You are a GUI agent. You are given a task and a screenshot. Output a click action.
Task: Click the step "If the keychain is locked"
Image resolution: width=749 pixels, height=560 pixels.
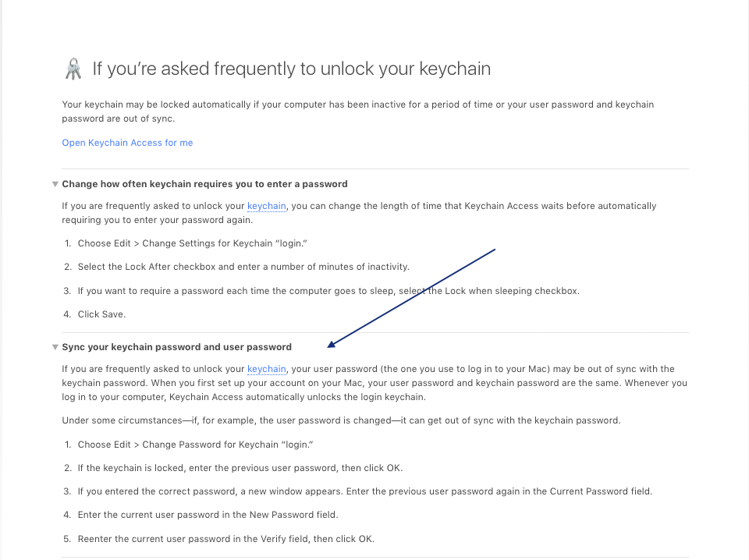point(240,468)
